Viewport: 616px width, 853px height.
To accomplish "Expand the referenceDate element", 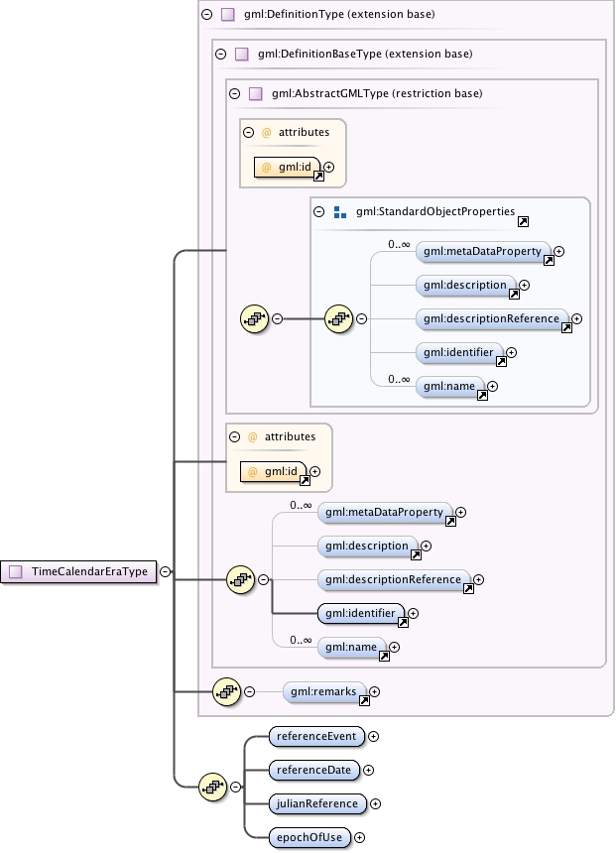I will pyautogui.click(x=368, y=771).
